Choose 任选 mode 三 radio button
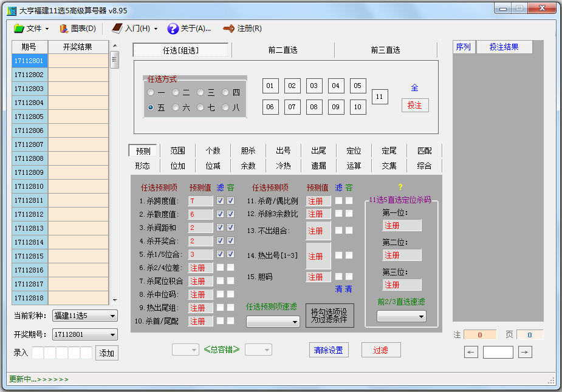562x392 pixels. pyautogui.click(x=200, y=93)
